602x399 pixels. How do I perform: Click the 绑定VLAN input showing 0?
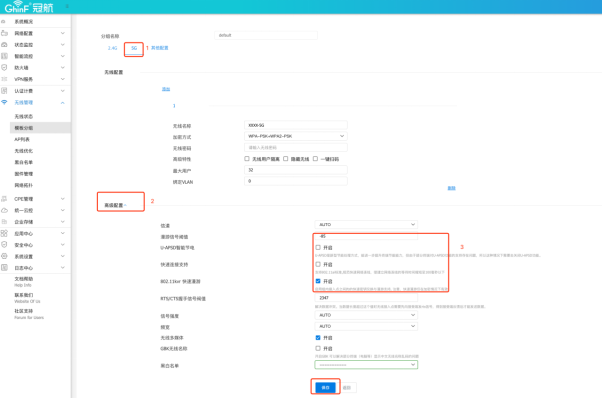click(296, 181)
